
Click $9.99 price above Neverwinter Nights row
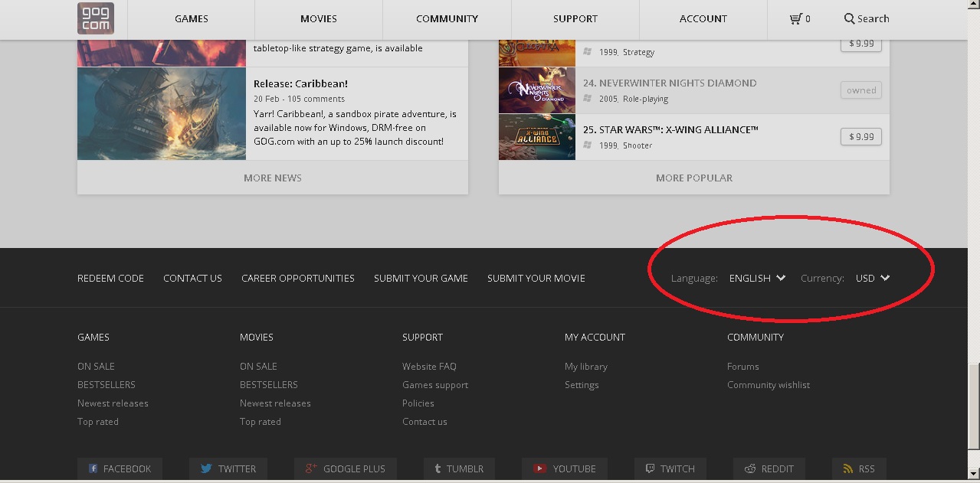(x=861, y=44)
